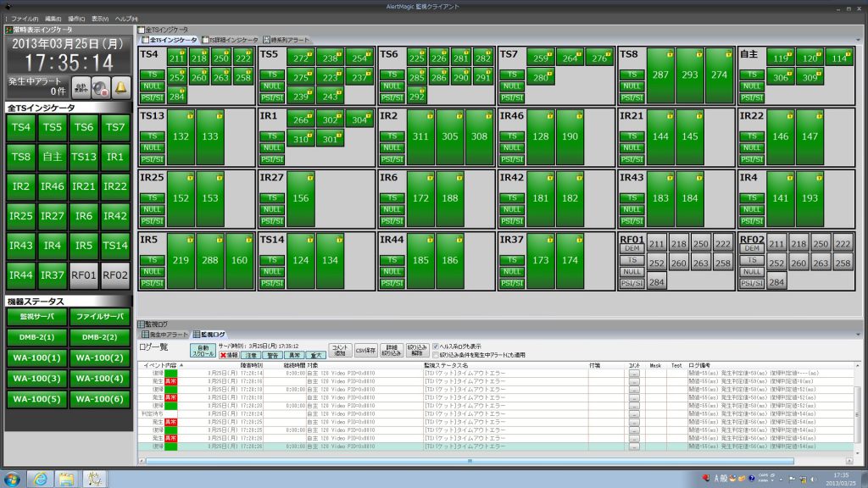Open channel 211 indicator in TS4 group

point(177,58)
